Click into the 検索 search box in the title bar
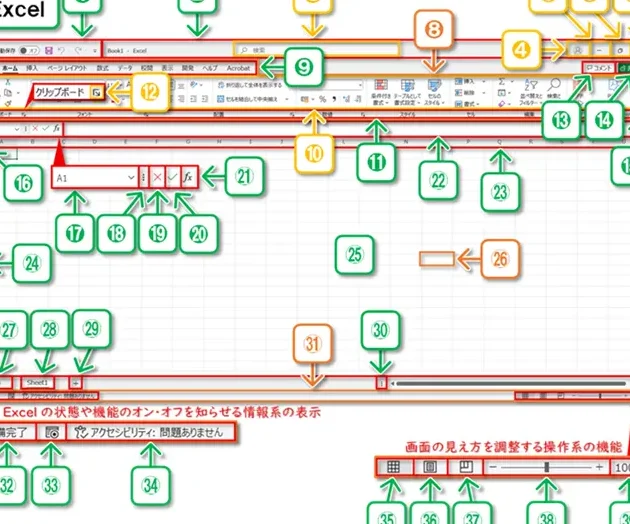The width and height of the screenshot is (630, 524). (x=317, y=50)
